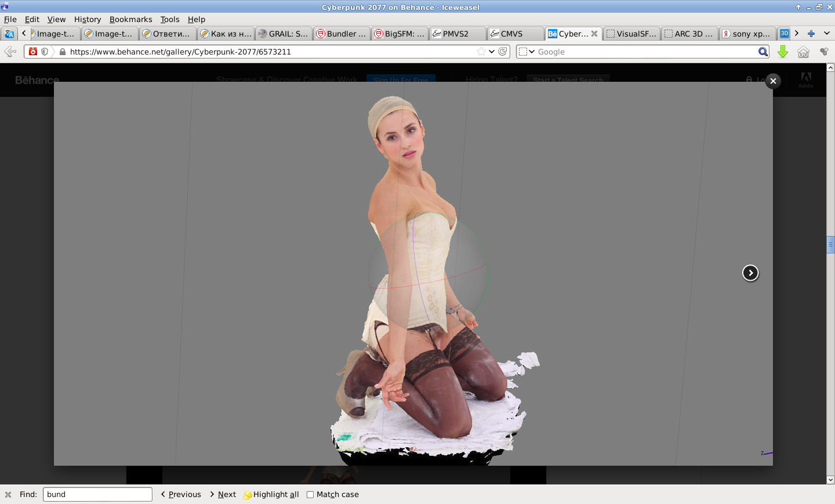Viewport: 835px width, 504px height.
Task: Enable the Match case checkbox
Action: click(310, 495)
